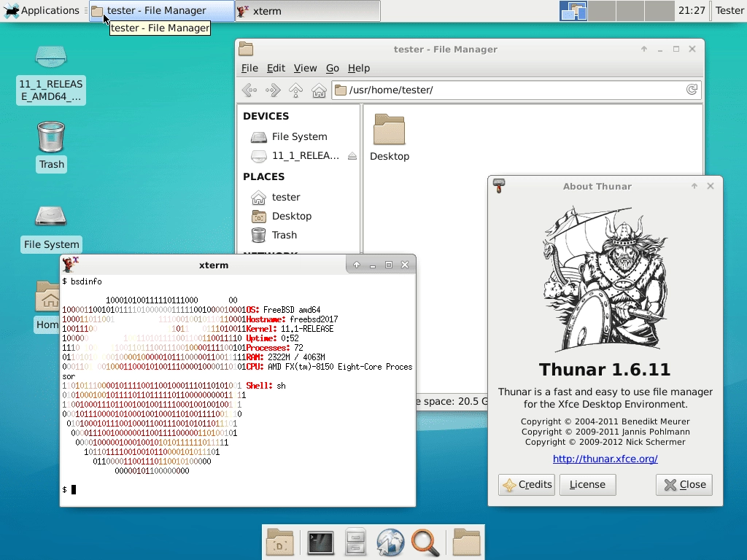Show Desktop using the dock's first icon

(x=279, y=542)
